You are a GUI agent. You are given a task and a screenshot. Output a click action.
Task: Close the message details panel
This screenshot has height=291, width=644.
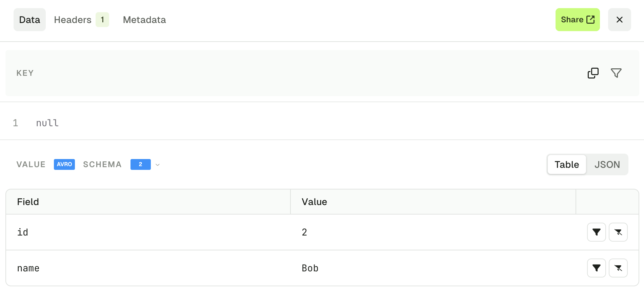(619, 20)
